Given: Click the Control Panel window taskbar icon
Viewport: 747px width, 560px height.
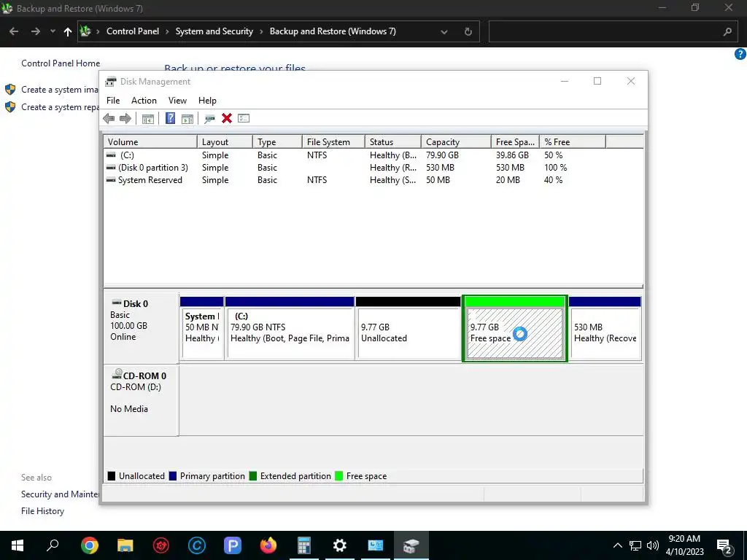Looking at the screenshot, I should coord(376,545).
